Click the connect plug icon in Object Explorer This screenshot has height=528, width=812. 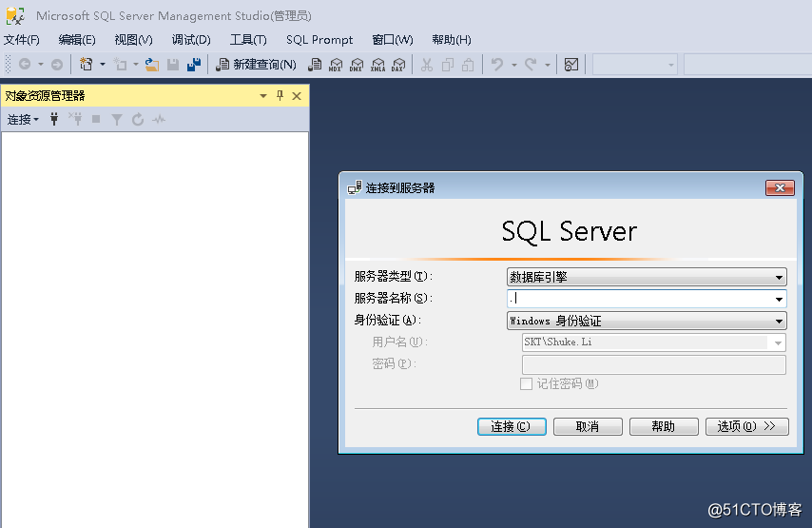(x=54, y=120)
